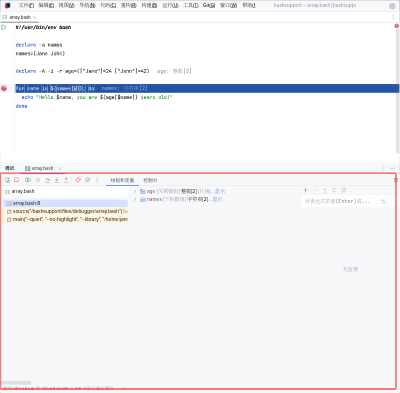This screenshot has width=400, height=393.
Task: Open editor tabs options menu
Action: (393, 17)
